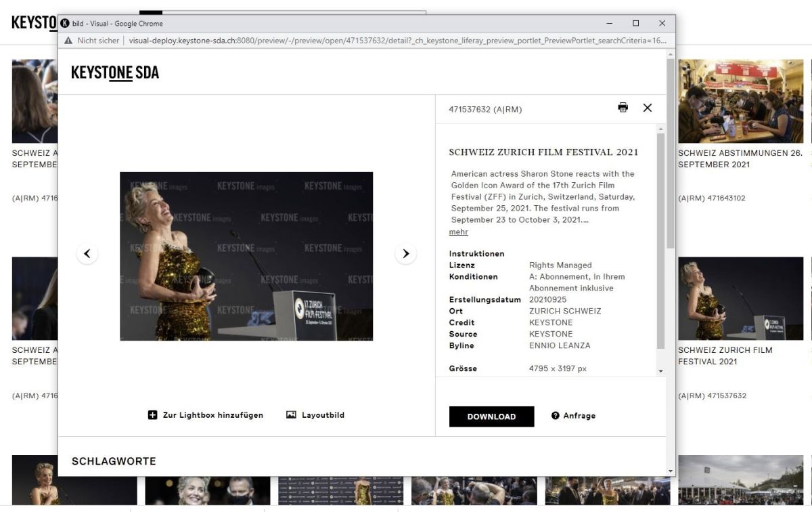
Task: Download the Sharon Stone photo
Action: coord(491,417)
